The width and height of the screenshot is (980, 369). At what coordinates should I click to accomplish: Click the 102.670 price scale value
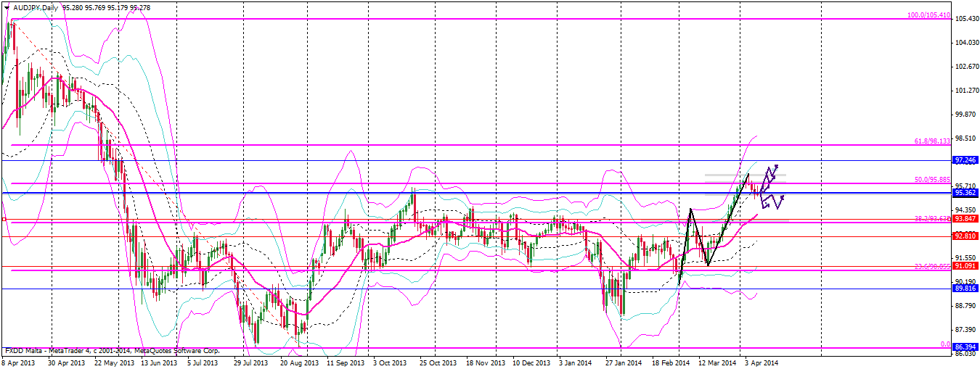(967, 67)
